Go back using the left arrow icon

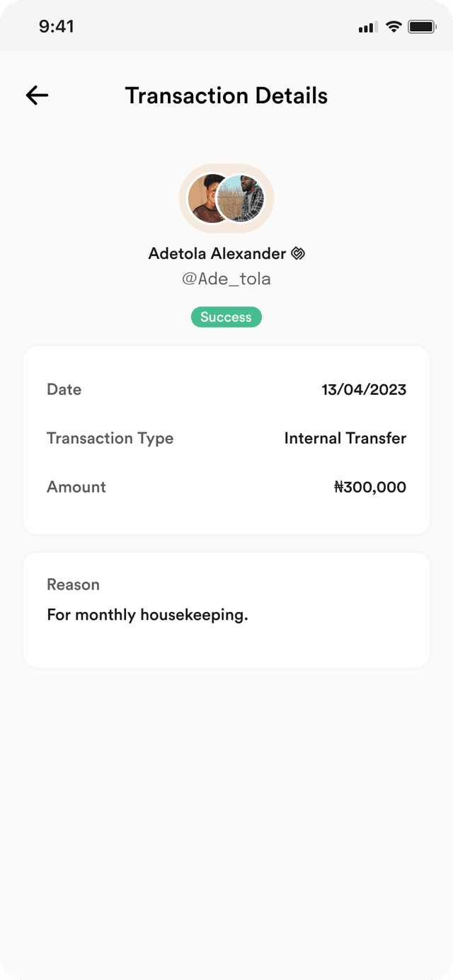[37, 96]
